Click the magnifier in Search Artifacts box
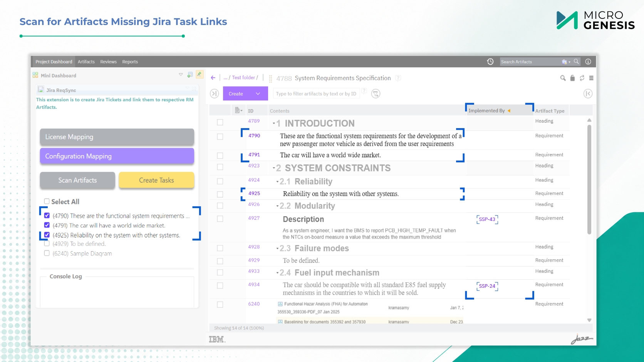Viewport: 644px width, 362px height. click(576, 62)
